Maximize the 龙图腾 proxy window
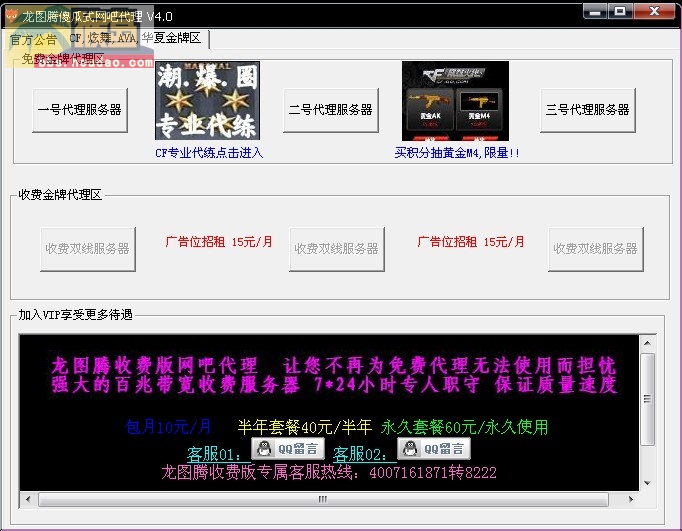Viewport: 682px width, 531px height. click(x=620, y=11)
